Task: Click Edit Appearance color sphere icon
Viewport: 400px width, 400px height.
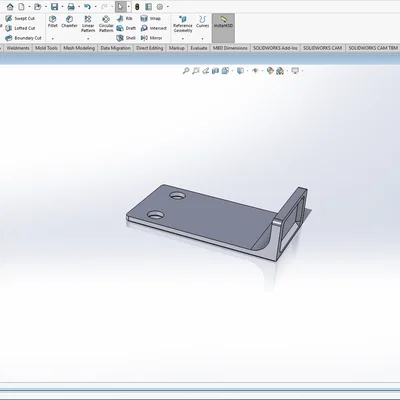Action: [x=270, y=70]
